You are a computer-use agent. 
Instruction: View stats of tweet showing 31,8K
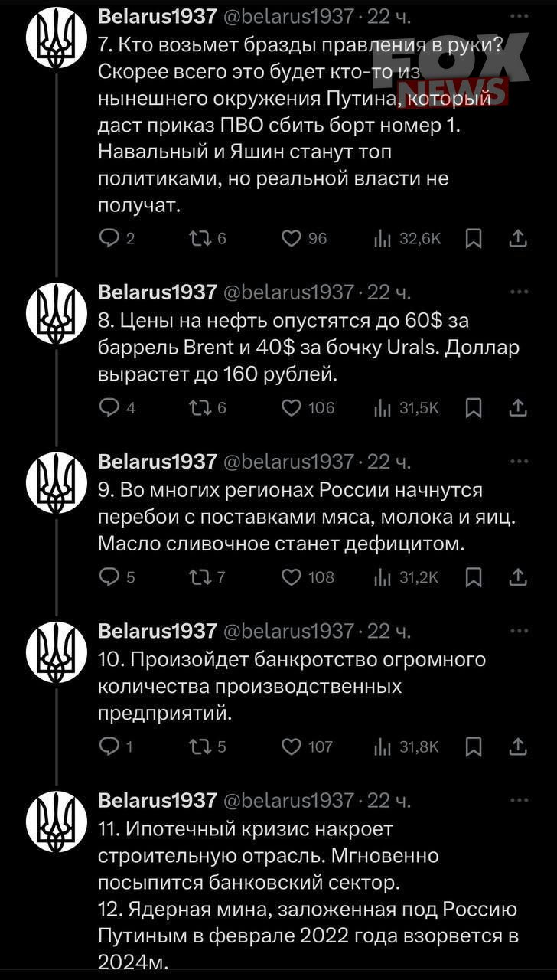coord(407,746)
